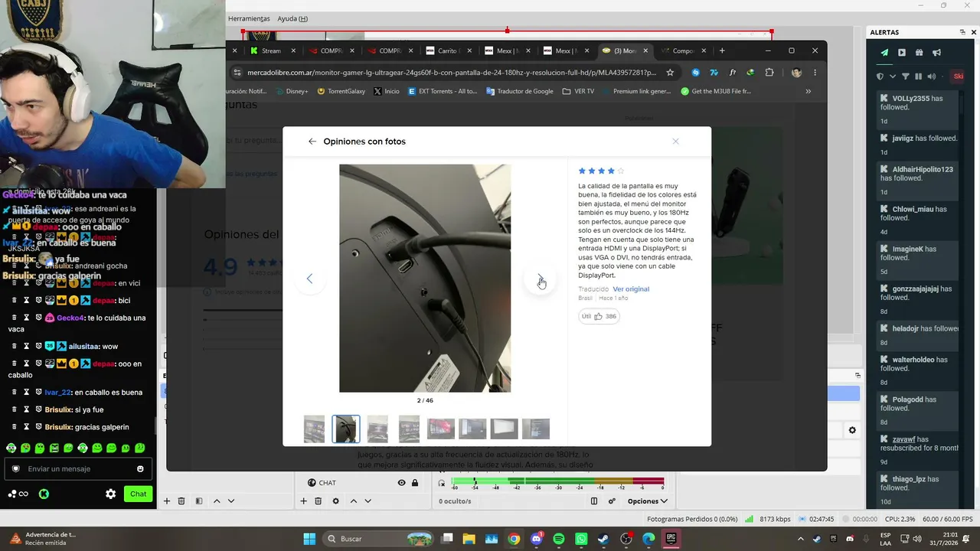Open the Chrome extensions puzzle icon

[769, 73]
